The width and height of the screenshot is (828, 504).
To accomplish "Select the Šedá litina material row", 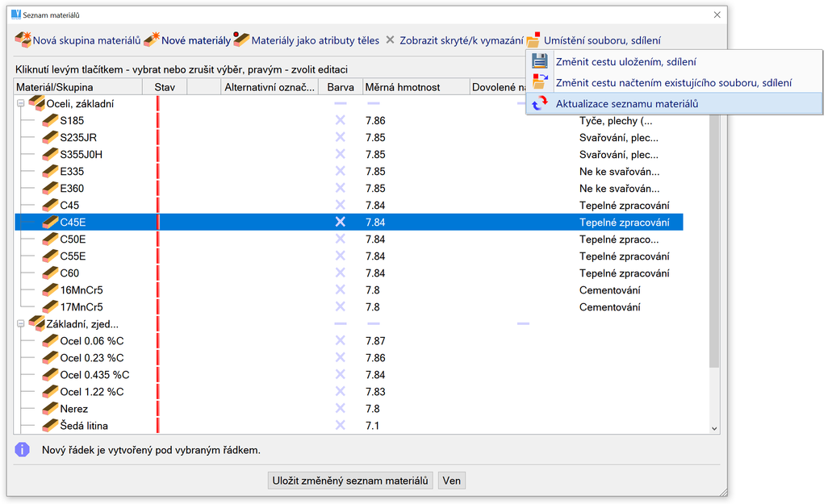I will [84, 426].
